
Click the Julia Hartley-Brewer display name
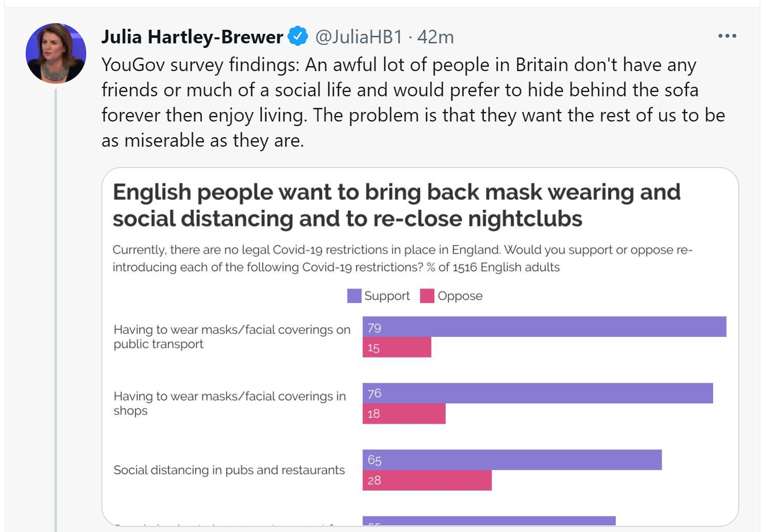pyautogui.click(x=192, y=37)
